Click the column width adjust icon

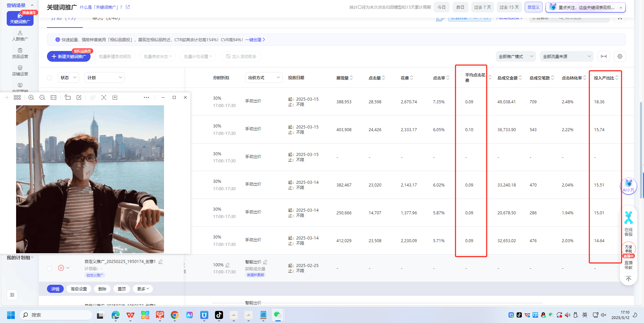click(603, 56)
